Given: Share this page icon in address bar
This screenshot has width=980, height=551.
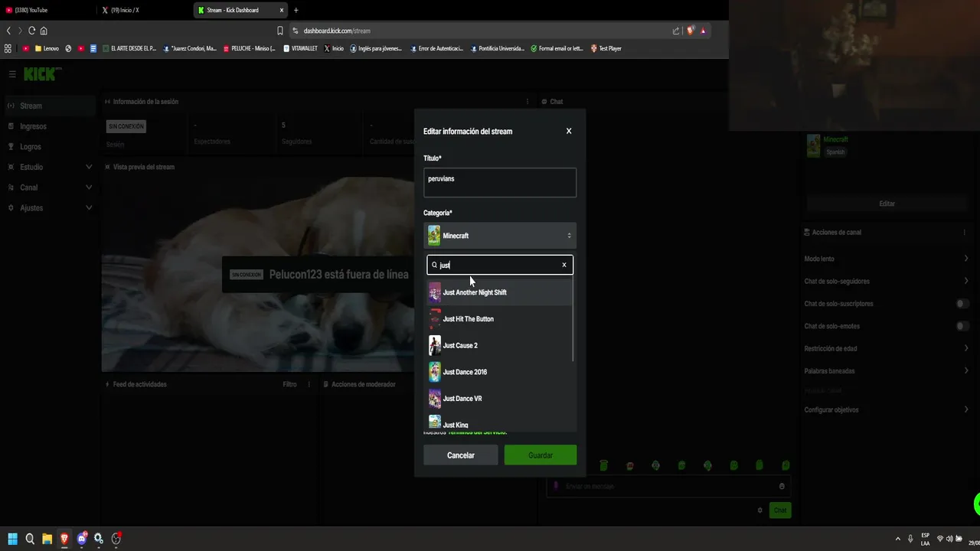Looking at the screenshot, I should (676, 31).
